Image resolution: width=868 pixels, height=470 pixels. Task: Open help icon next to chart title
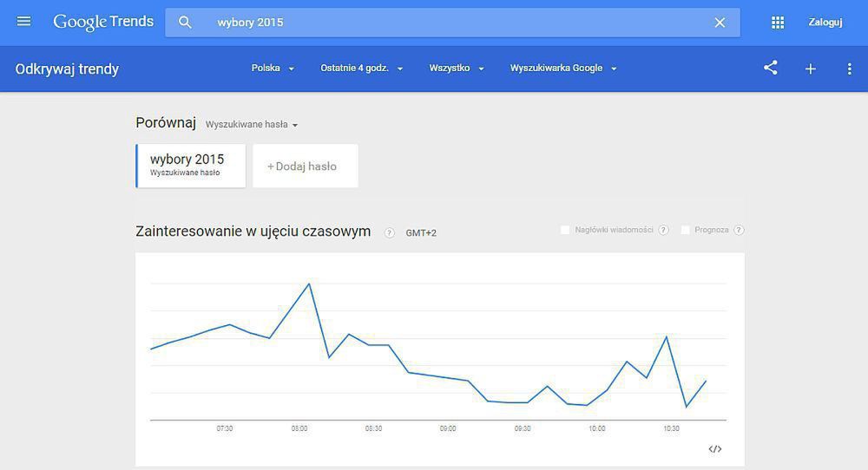(390, 232)
